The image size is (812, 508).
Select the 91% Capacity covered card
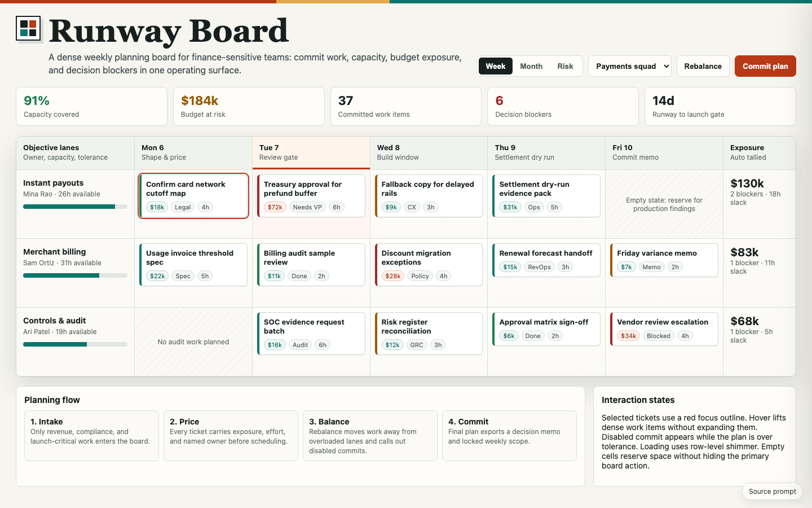click(x=92, y=106)
